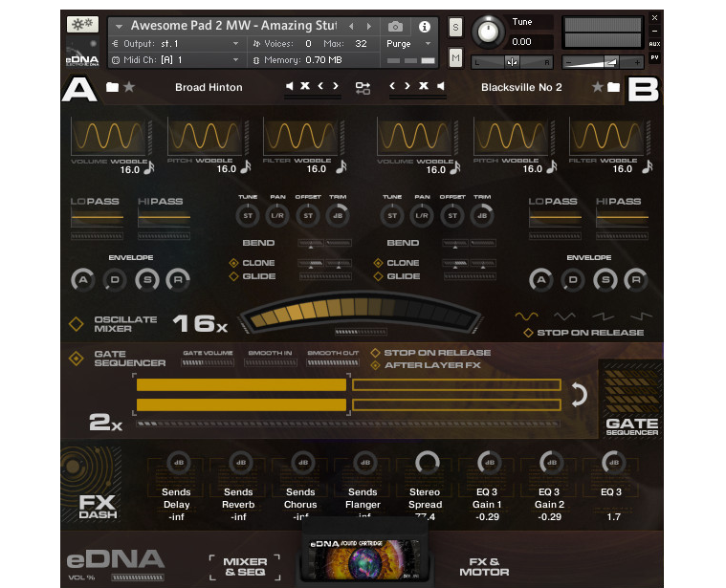The image size is (726, 588).
Task: Mute layer B speaker icon
Action: click(x=440, y=86)
